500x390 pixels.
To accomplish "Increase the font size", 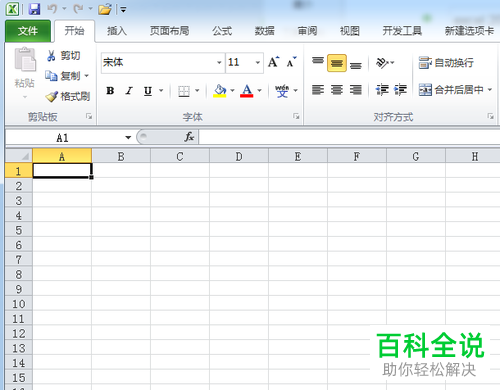I will (x=274, y=62).
